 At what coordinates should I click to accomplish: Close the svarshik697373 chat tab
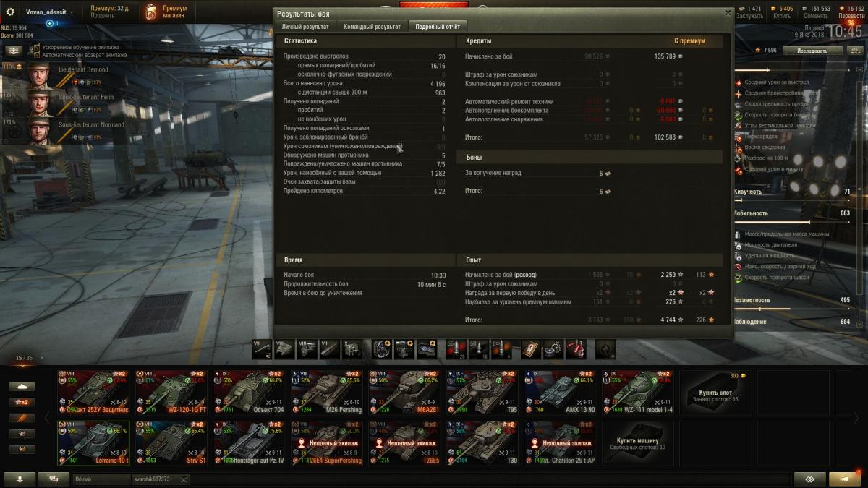click(184, 479)
